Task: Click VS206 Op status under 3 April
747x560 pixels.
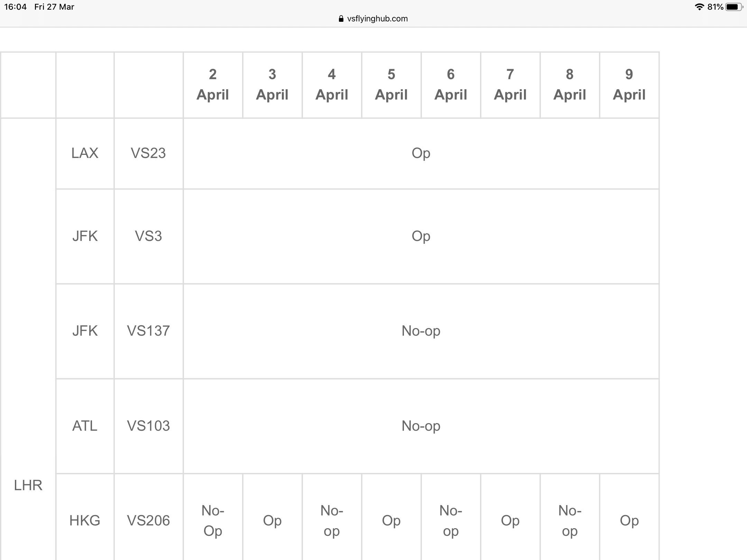Action: pos(272,521)
